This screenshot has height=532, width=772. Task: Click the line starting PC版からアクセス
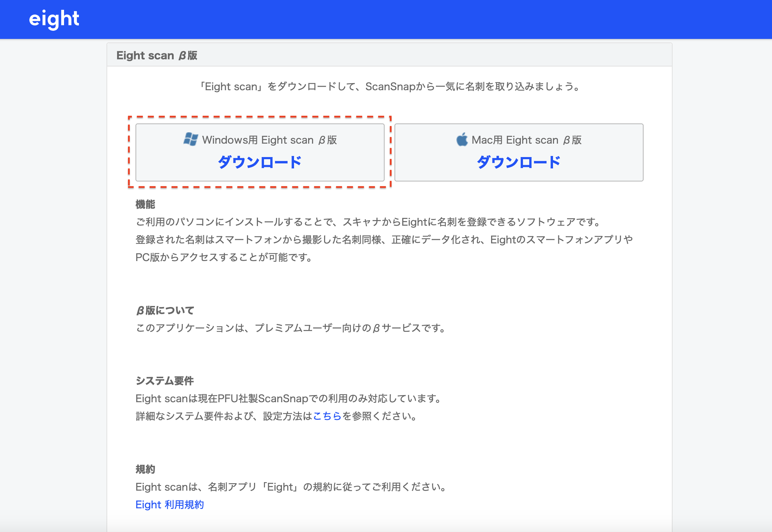pos(224,258)
